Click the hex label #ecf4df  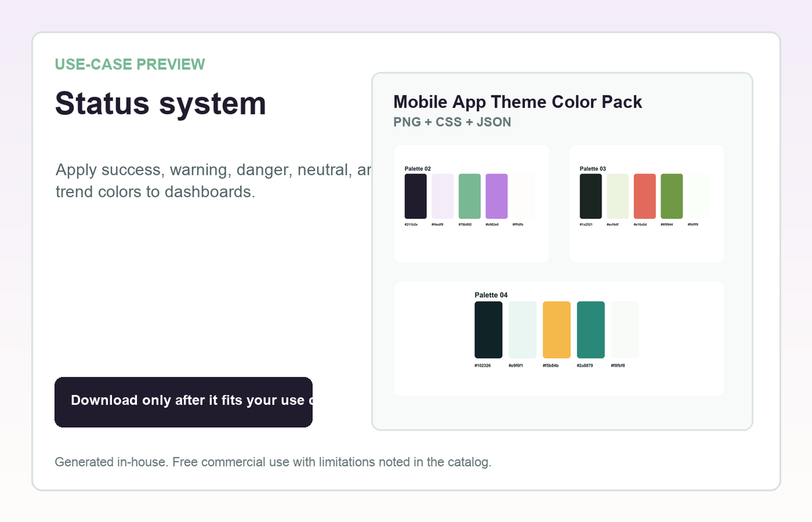(612, 224)
